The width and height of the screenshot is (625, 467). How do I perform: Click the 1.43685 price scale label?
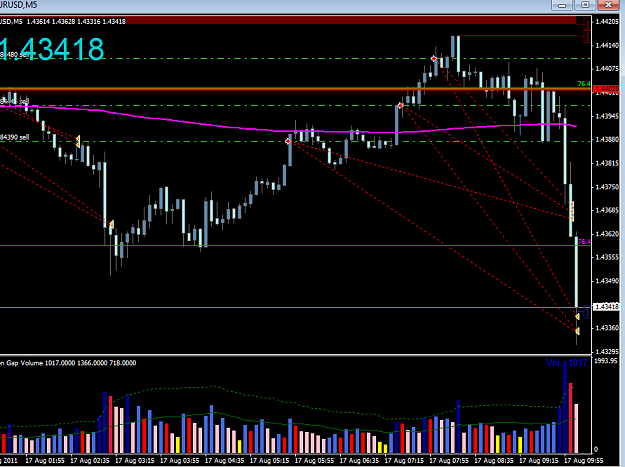(x=607, y=210)
